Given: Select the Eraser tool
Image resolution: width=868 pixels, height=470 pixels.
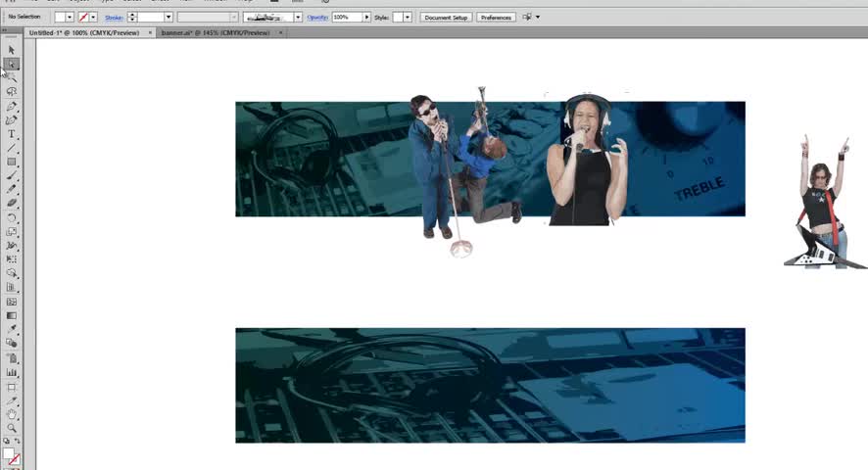Looking at the screenshot, I should click(x=12, y=203).
